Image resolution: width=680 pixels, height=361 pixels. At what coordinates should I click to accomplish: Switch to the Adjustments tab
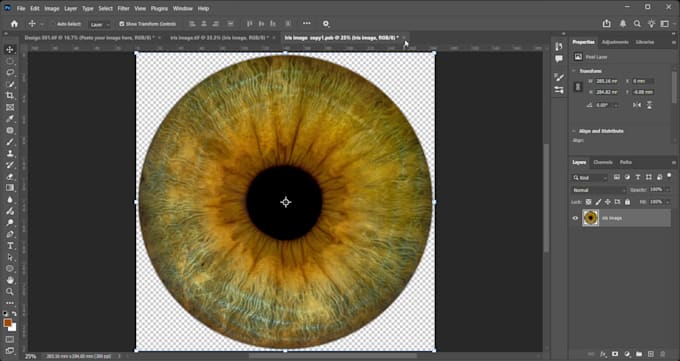click(x=615, y=42)
